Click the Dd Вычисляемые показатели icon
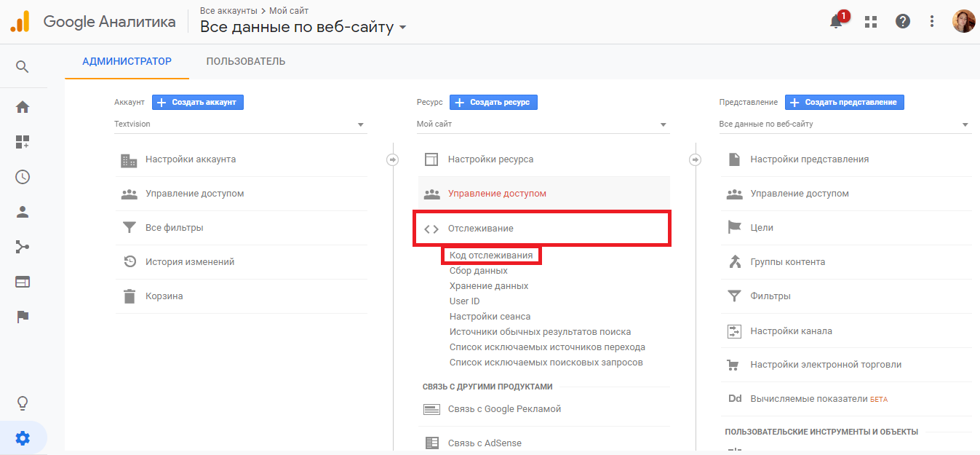Image resolution: width=980 pixels, height=455 pixels. pyautogui.click(x=735, y=399)
